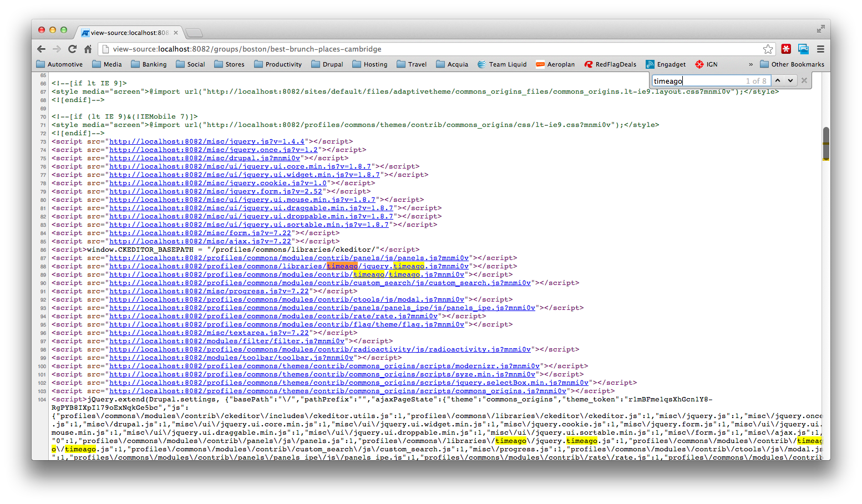The width and height of the screenshot is (862, 504).
Task: Open the contrib timeago/timeago.js link
Action: coord(287,274)
